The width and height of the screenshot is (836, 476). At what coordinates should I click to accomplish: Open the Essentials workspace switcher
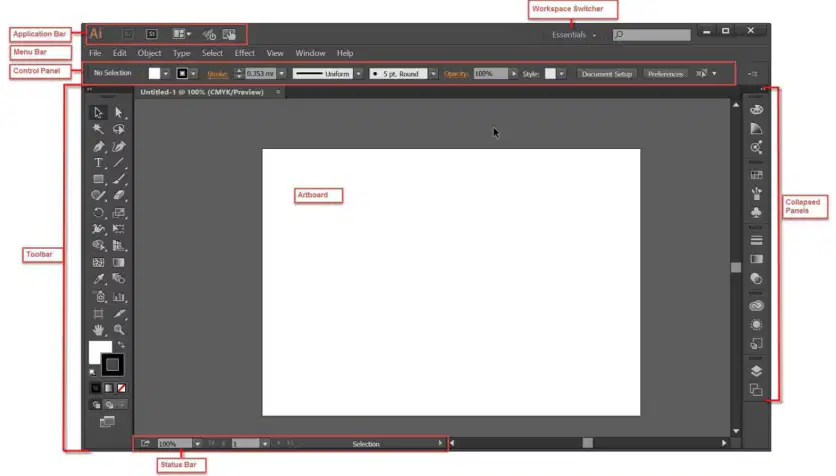point(574,35)
